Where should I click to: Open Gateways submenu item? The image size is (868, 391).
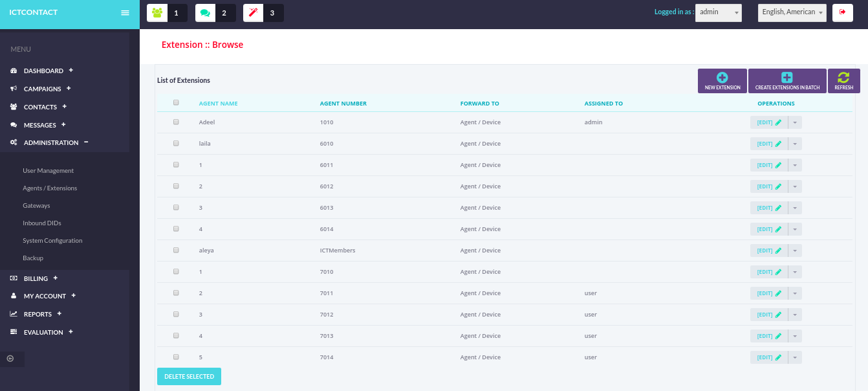36,206
